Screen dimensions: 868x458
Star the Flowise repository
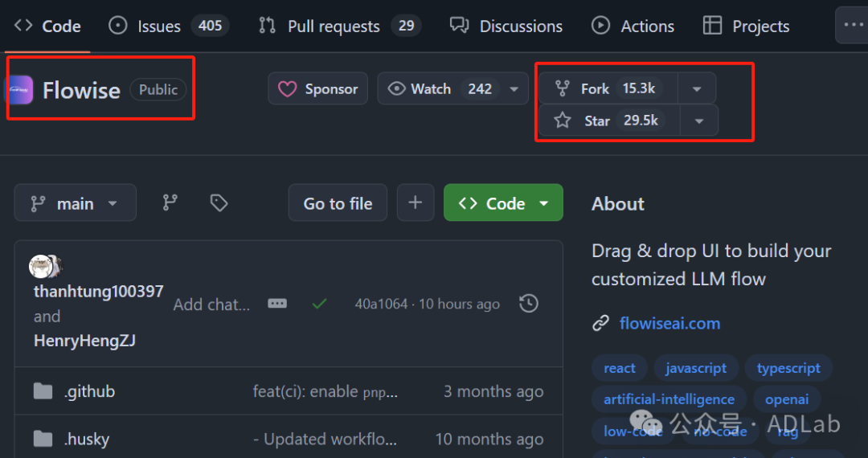pos(609,120)
